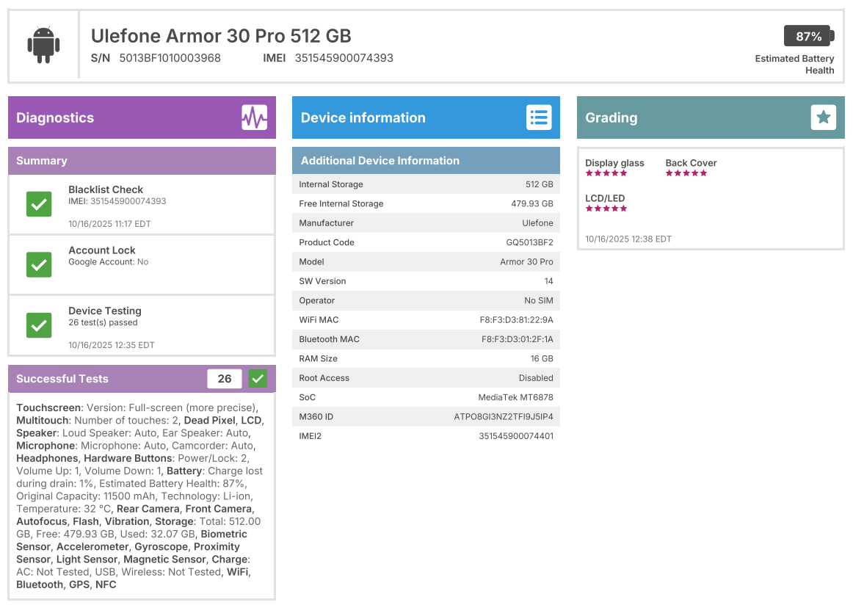The image size is (853, 616).
Task: Click the Device Testing green checkmark
Action: (39, 325)
